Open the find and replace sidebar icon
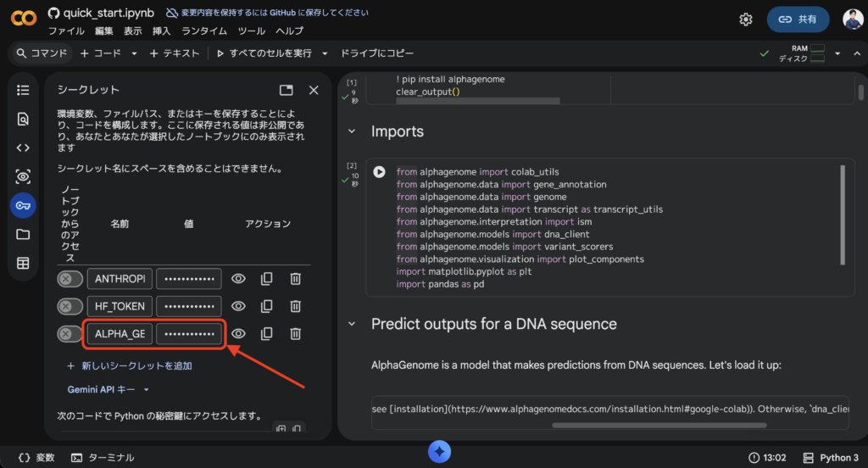The height and width of the screenshot is (468, 868). coord(23,119)
